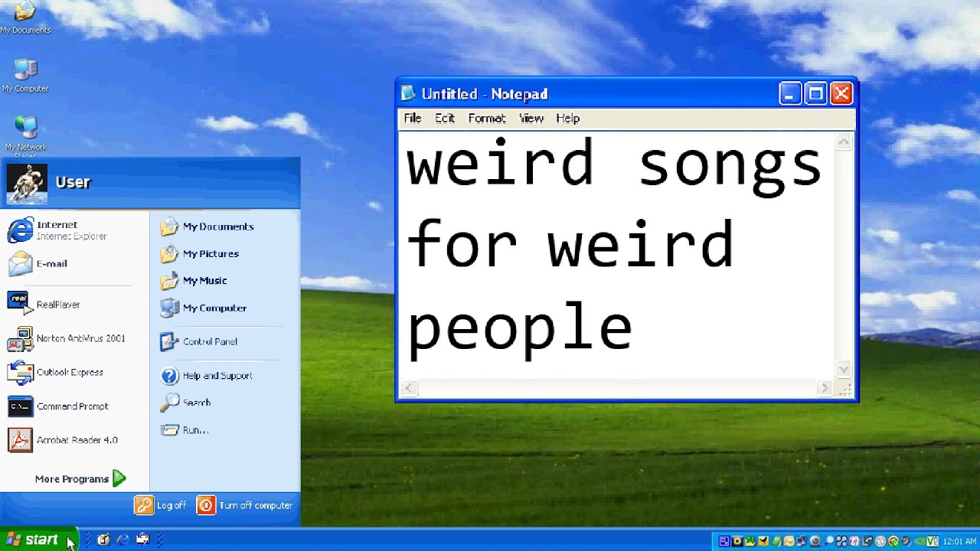
Task: Open E-mail in the Start menu
Action: (38, 263)
